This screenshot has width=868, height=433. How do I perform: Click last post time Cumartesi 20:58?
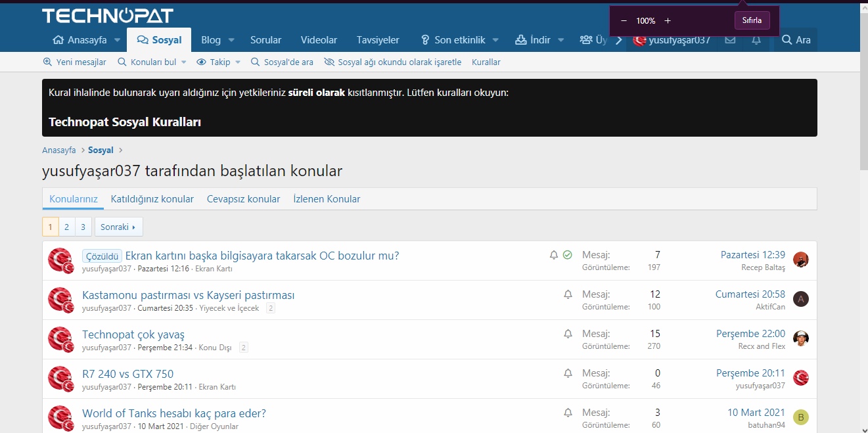coord(750,294)
